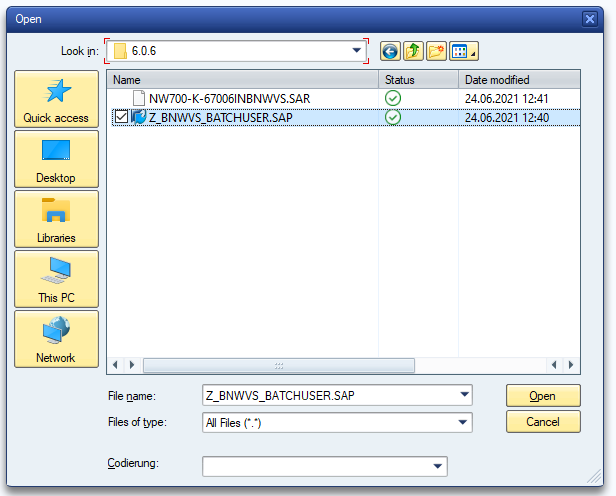Sort files by Date modified column

[518, 79]
